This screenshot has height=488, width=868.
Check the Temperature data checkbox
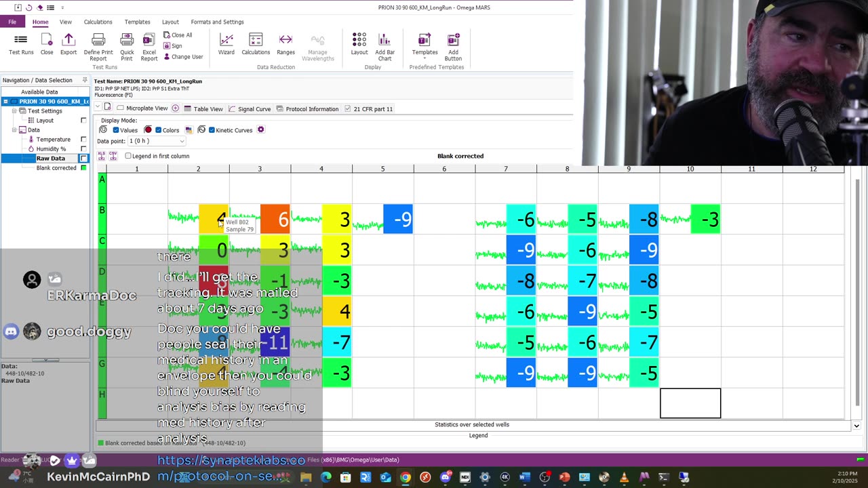tap(83, 139)
